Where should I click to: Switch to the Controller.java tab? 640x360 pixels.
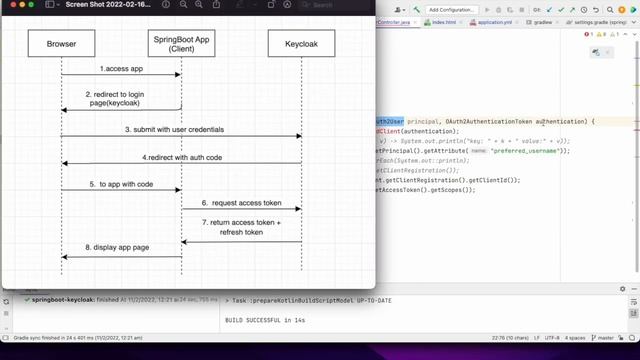393,22
